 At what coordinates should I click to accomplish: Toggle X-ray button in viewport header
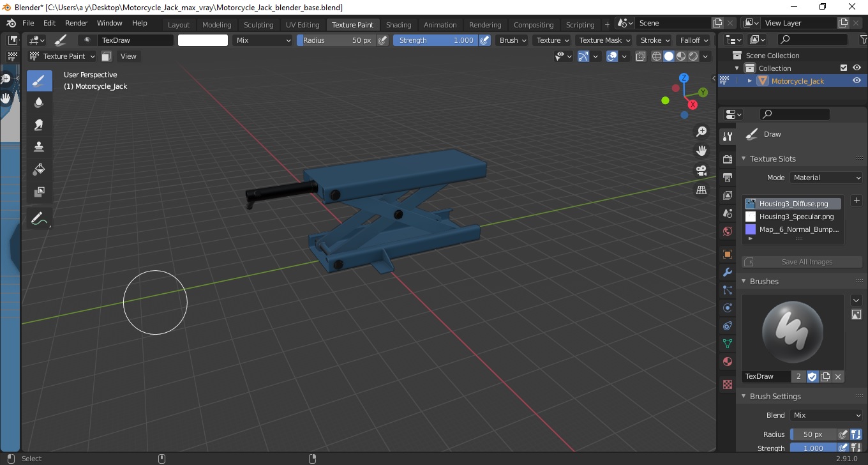coord(641,56)
